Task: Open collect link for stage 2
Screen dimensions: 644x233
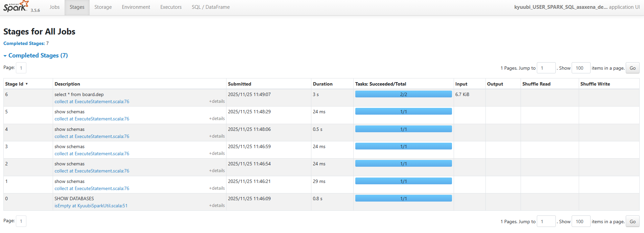Action: click(x=92, y=171)
